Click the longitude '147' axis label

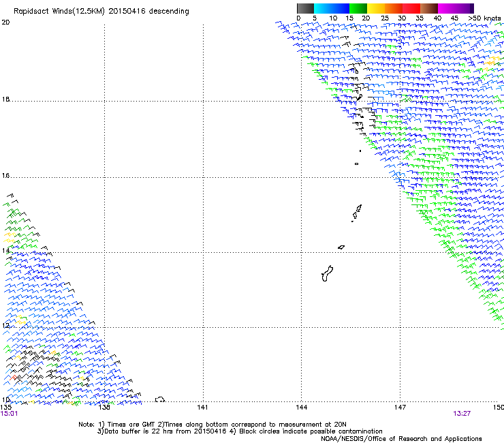pos(400,407)
